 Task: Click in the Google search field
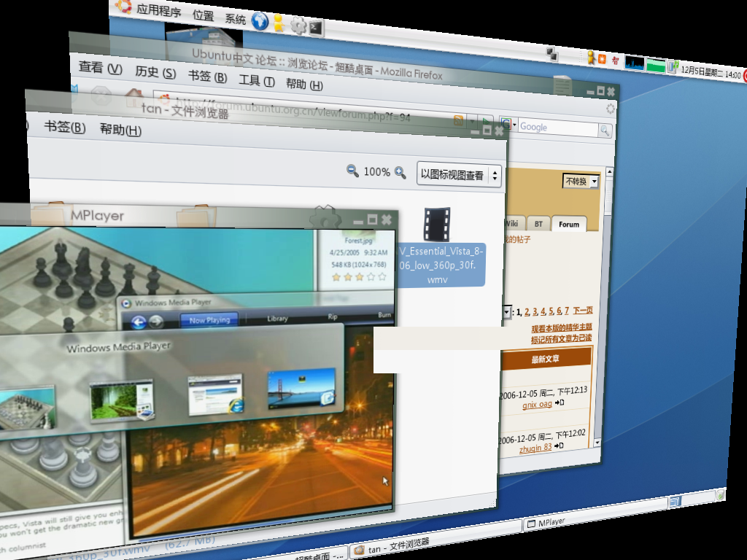coord(557,128)
